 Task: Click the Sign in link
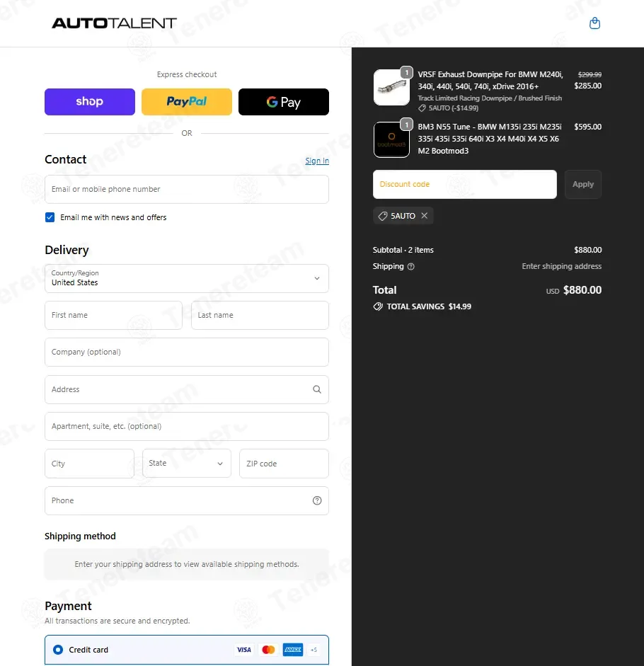pyautogui.click(x=317, y=161)
